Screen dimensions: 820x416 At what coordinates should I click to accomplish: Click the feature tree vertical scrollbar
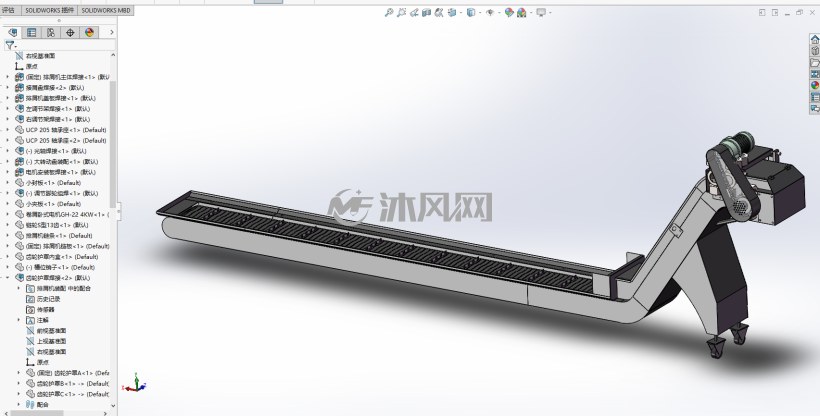pos(113,144)
